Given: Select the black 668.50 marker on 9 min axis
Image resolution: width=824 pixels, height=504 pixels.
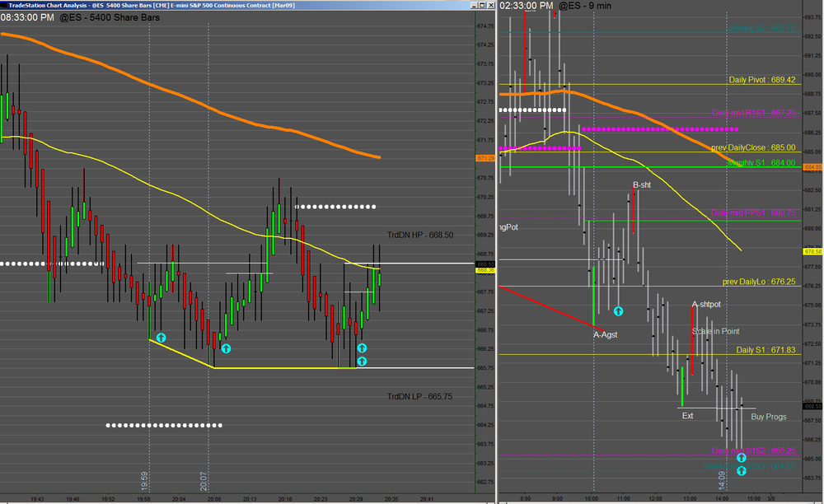Looking at the screenshot, I should 813,406.
